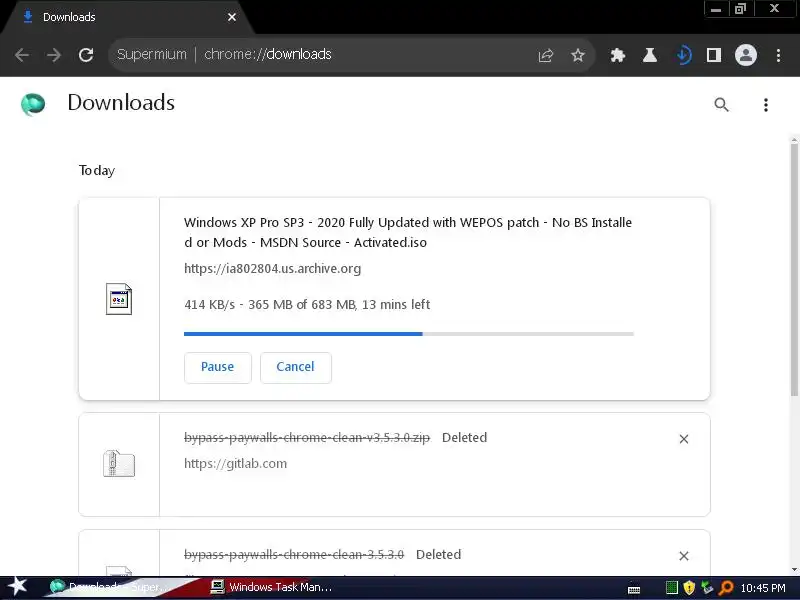This screenshot has width=800, height=600.
Task: Click the orange magnifier tray icon
Action: click(x=726, y=588)
